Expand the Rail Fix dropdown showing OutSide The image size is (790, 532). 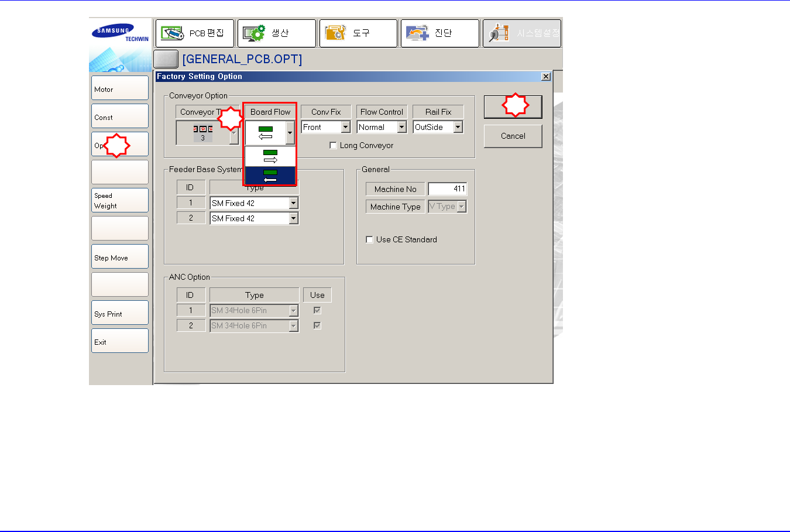458,127
